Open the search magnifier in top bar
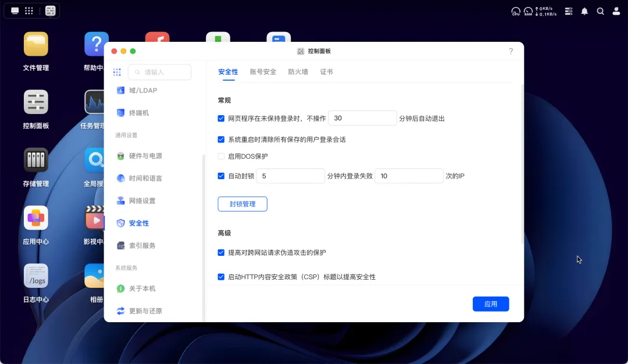Screen dimensions: 628x364 [x=600, y=11]
